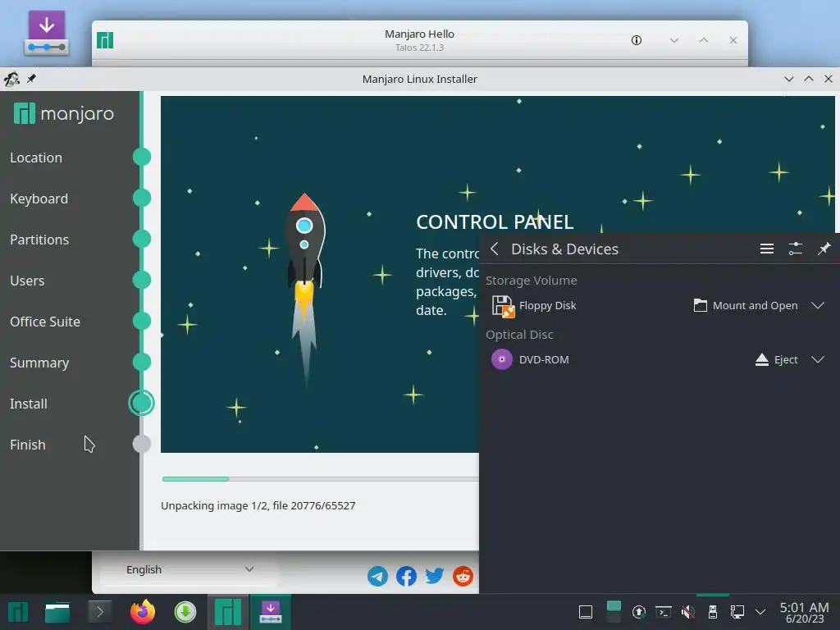Minimize the Manjaro Linux Installer window

coord(788,79)
